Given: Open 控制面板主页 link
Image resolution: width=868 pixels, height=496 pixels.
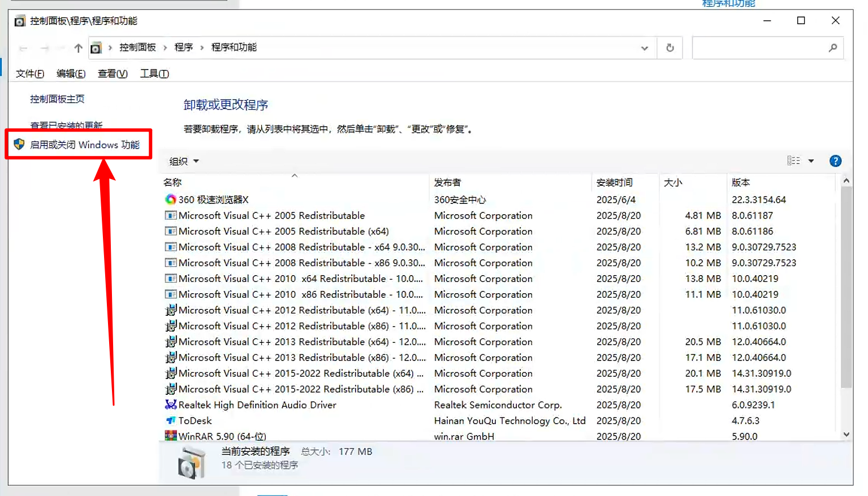Looking at the screenshot, I should pos(57,99).
